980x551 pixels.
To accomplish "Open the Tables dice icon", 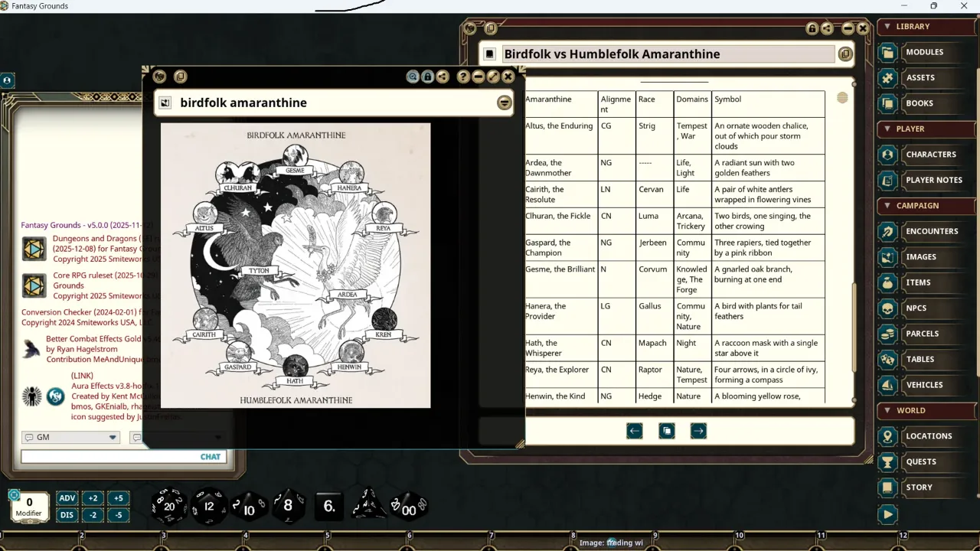I will click(887, 360).
